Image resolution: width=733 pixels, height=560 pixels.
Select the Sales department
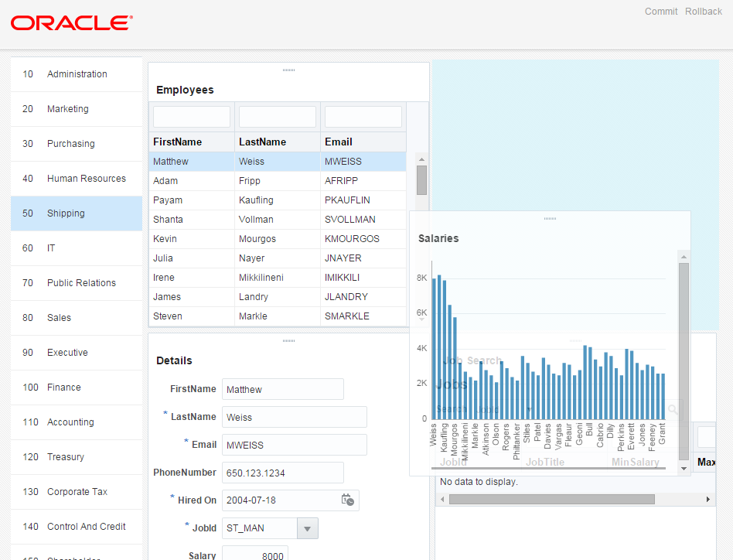(77, 318)
